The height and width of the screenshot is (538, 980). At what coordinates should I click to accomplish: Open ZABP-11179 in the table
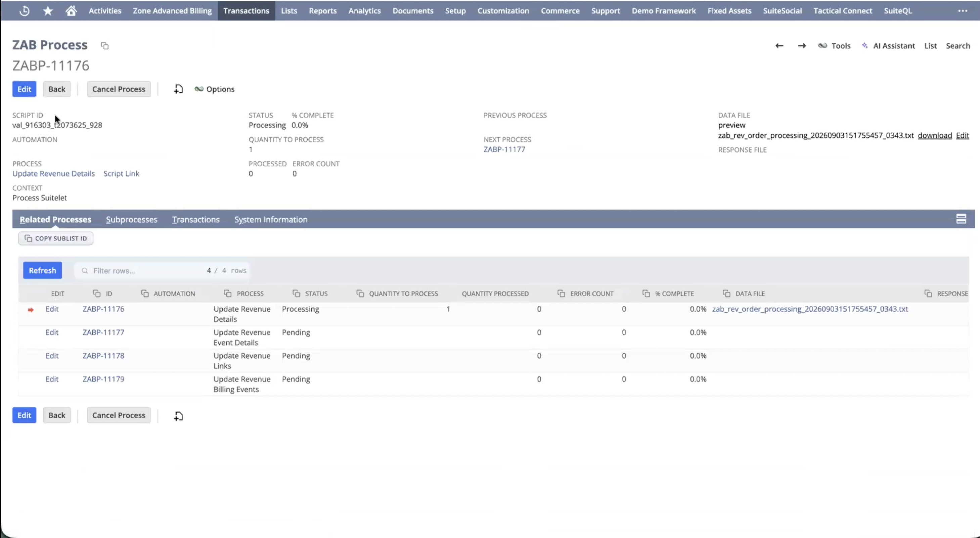point(103,379)
